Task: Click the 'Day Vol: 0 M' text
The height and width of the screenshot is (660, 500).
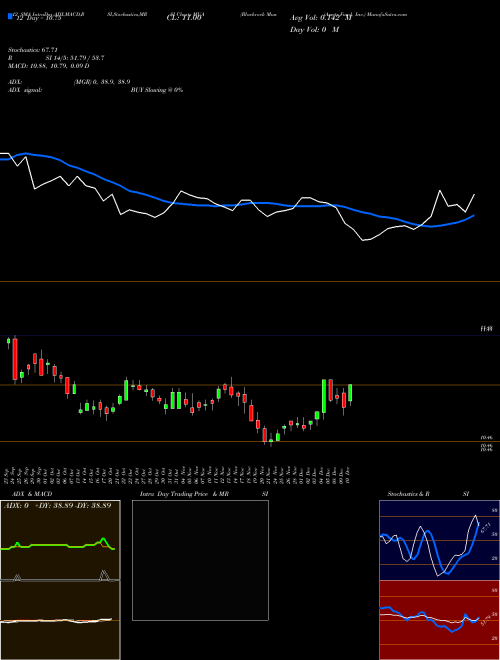Action: click(314, 30)
